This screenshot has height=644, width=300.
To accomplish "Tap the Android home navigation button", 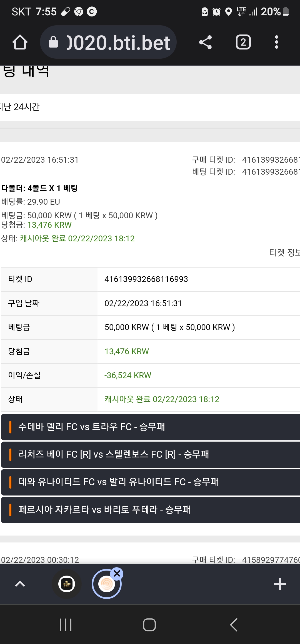I will [149, 625].
